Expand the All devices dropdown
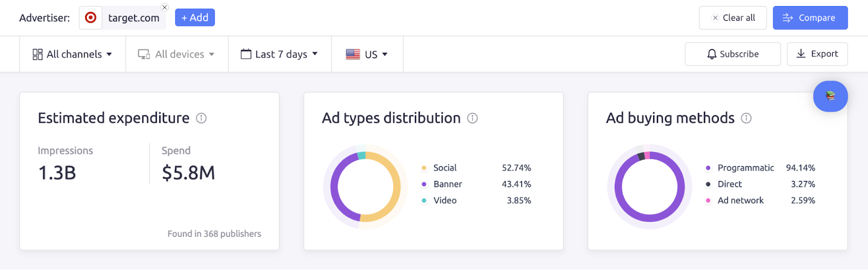868x270 pixels. [x=177, y=54]
